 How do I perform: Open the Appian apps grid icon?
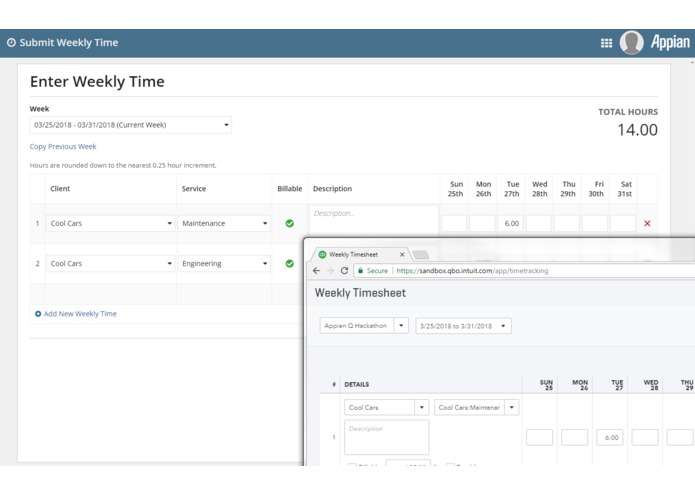(x=606, y=43)
